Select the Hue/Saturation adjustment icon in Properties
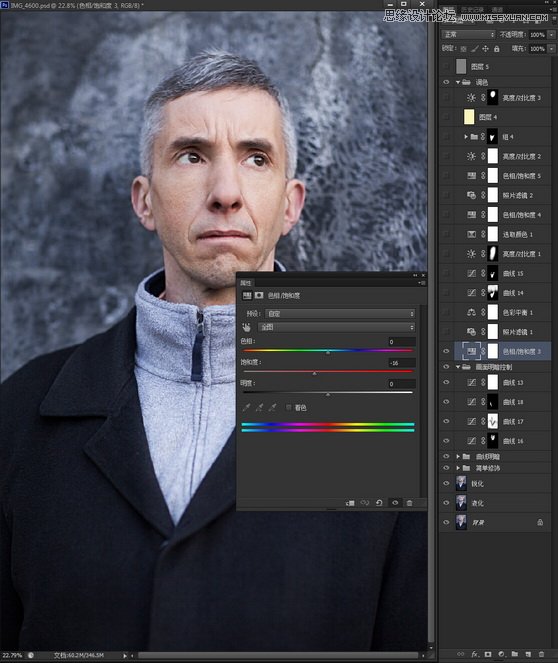 pos(247,296)
